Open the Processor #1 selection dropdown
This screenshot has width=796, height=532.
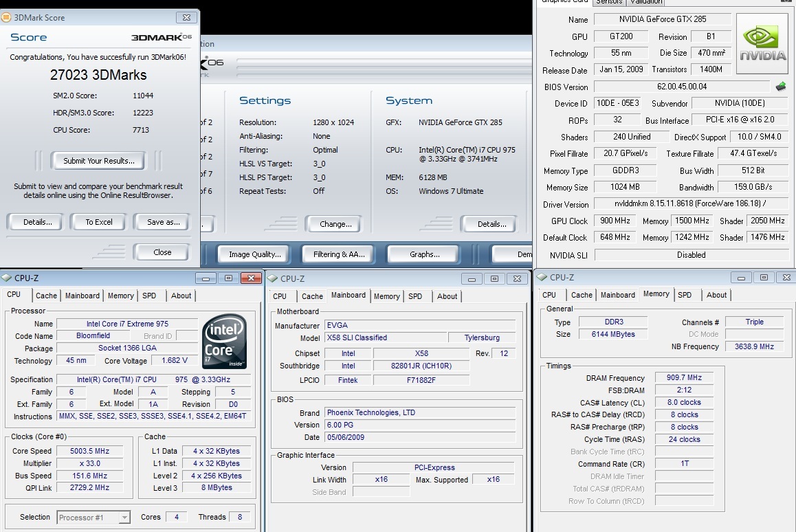[x=124, y=518]
